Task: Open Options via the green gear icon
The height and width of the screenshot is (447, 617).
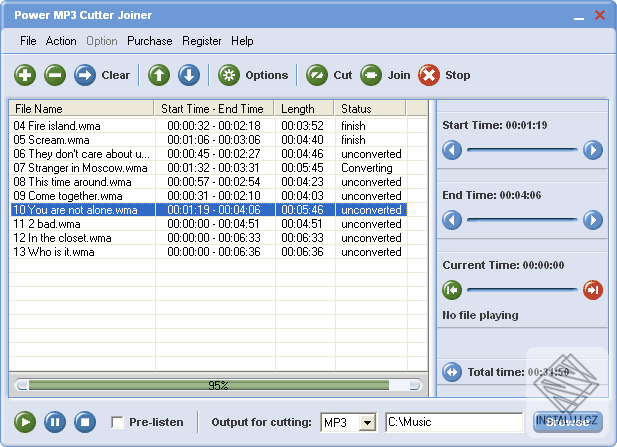Action: click(x=229, y=75)
